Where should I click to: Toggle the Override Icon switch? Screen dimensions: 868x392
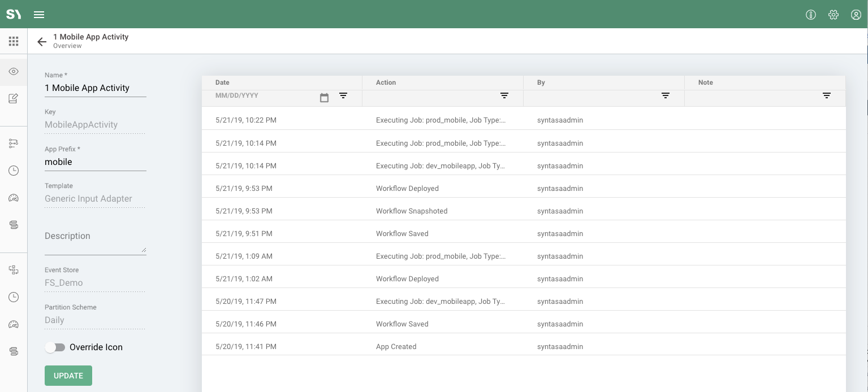pos(55,347)
